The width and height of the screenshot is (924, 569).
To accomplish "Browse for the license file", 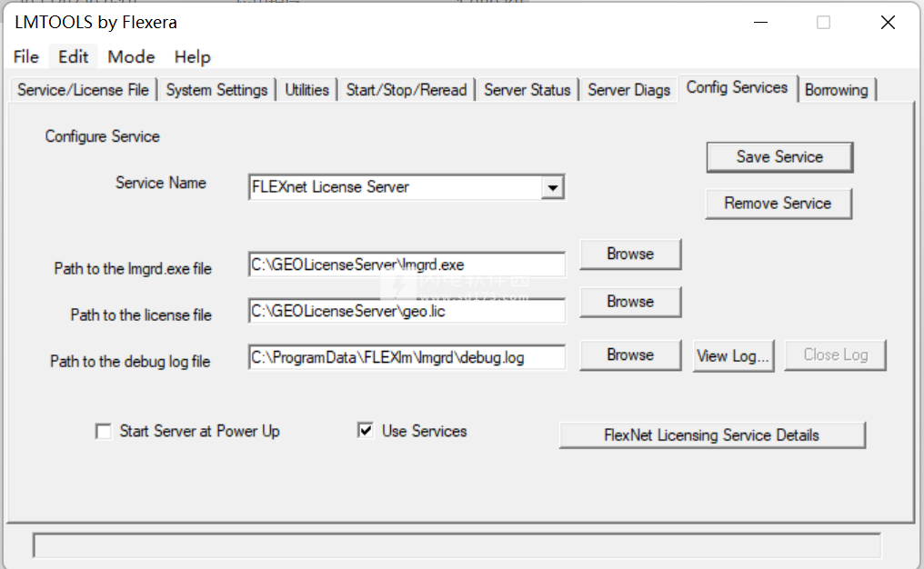I will click(630, 302).
